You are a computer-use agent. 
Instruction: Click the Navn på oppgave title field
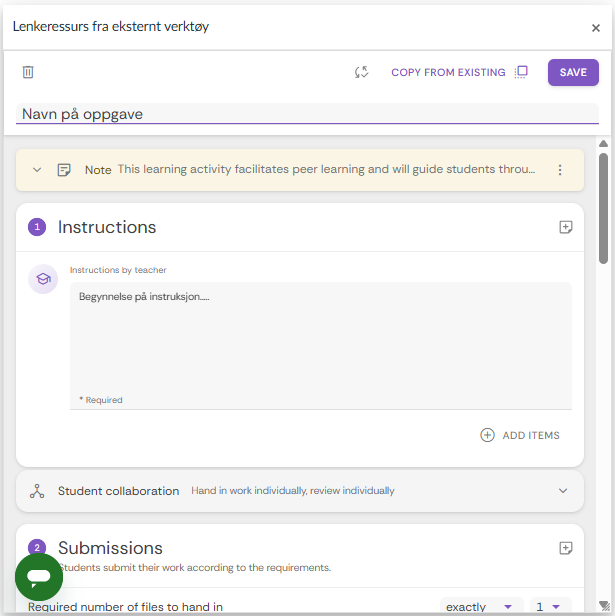(307, 114)
